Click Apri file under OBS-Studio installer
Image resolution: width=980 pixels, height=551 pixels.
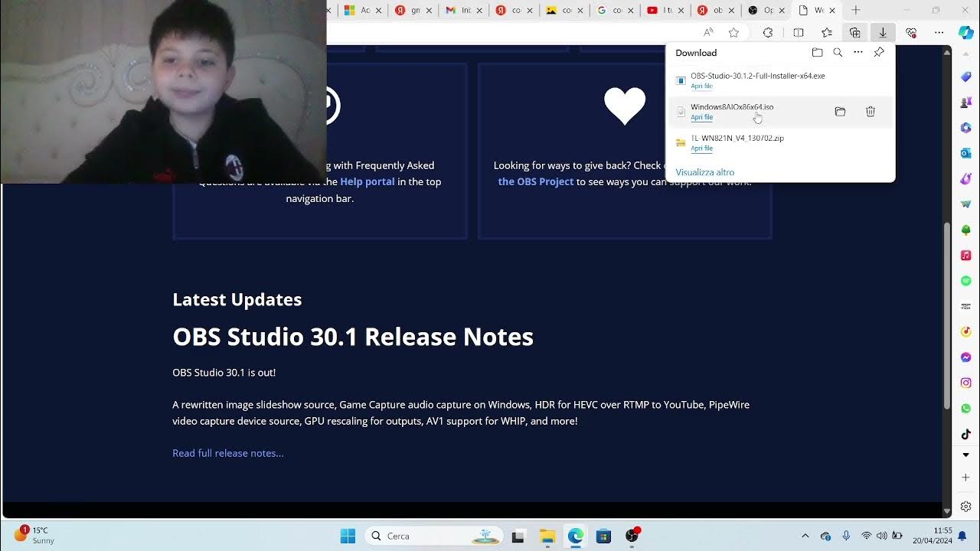(701, 86)
